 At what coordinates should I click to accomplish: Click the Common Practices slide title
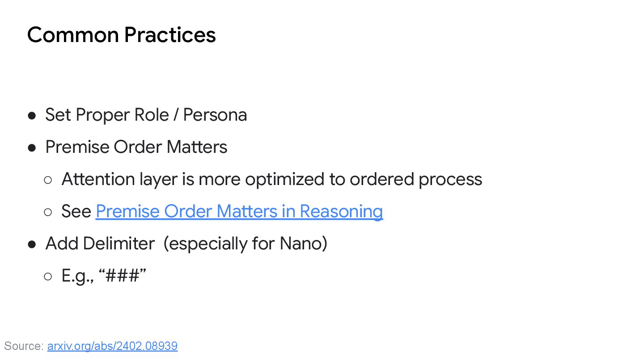(121, 35)
